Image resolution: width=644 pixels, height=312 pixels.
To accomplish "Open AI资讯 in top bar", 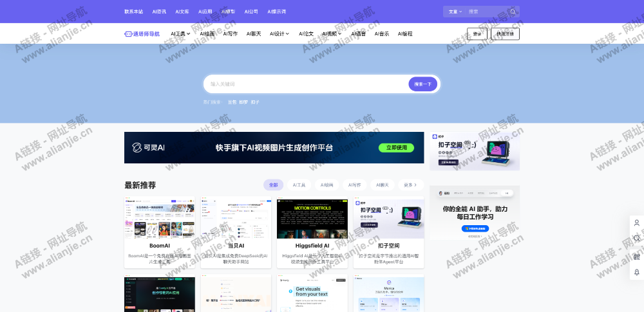I will pos(159,12).
